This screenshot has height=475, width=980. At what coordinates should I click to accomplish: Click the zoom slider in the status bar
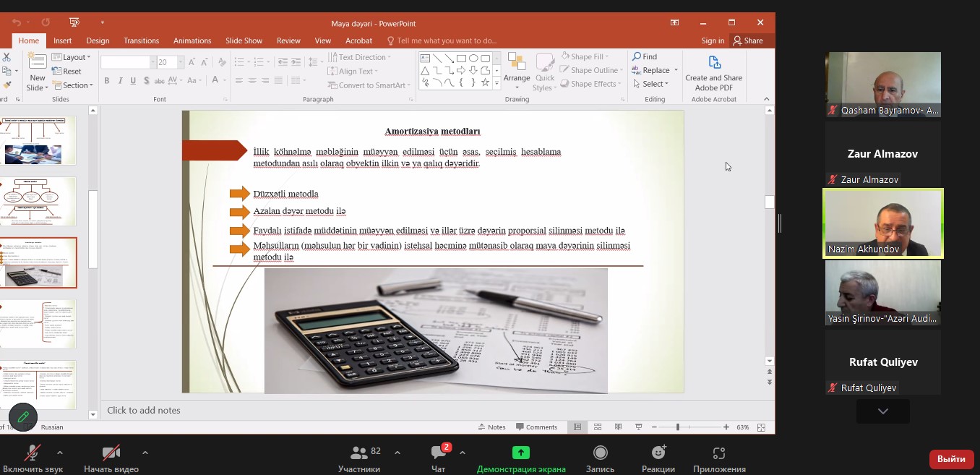coord(678,427)
